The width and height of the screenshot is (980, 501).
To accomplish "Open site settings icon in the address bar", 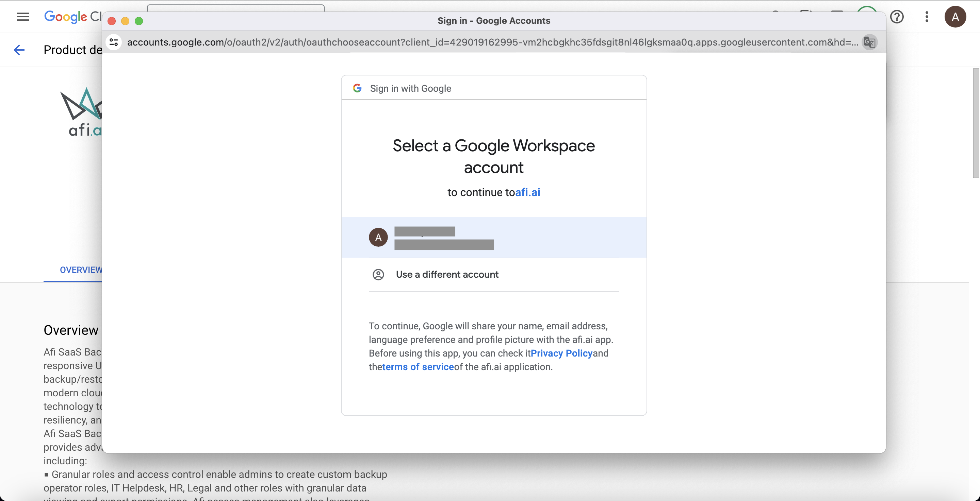I will pos(113,42).
